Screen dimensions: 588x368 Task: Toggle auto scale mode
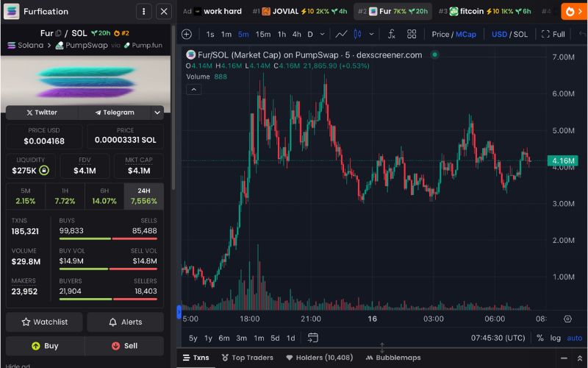(575, 338)
